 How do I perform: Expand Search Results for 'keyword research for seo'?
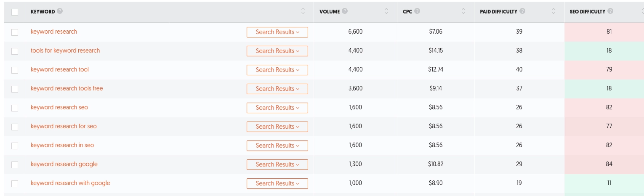click(277, 127)
